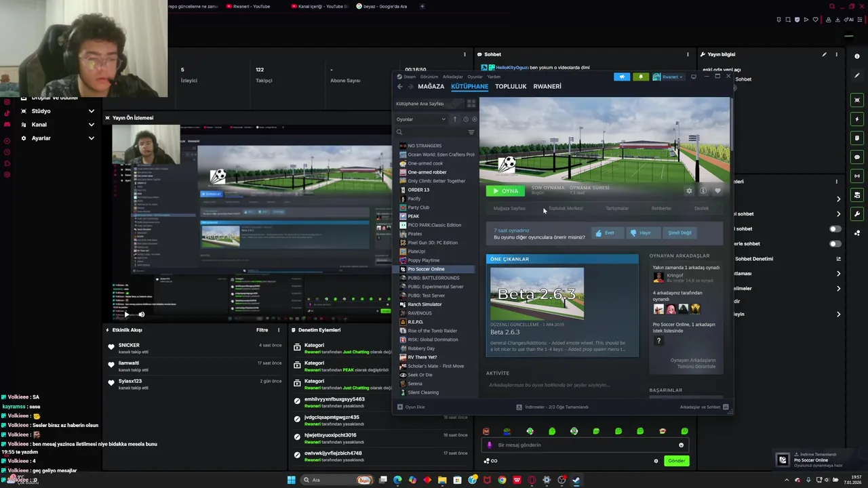The image size is (868, 488).
Task: Open Yayın bilgisi panel options menu
Action: [x=836, y=54]
